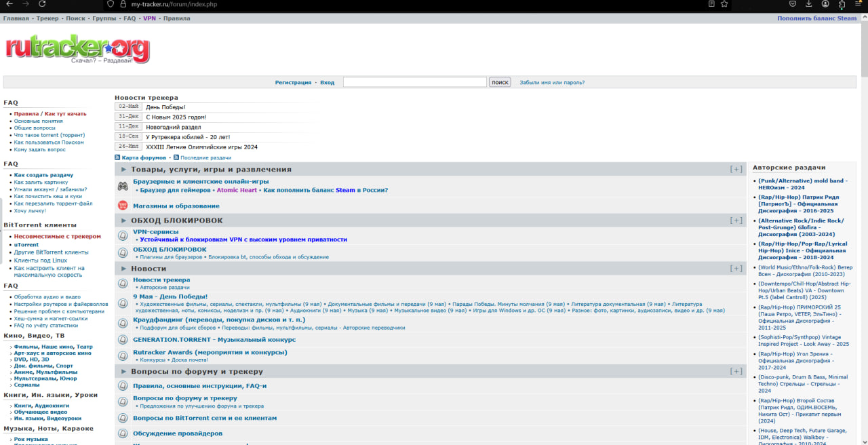Viewport: 868px width, 445px height.
Task: Click the gamepad icon beside browser online games
Action: tap(123, 186)
